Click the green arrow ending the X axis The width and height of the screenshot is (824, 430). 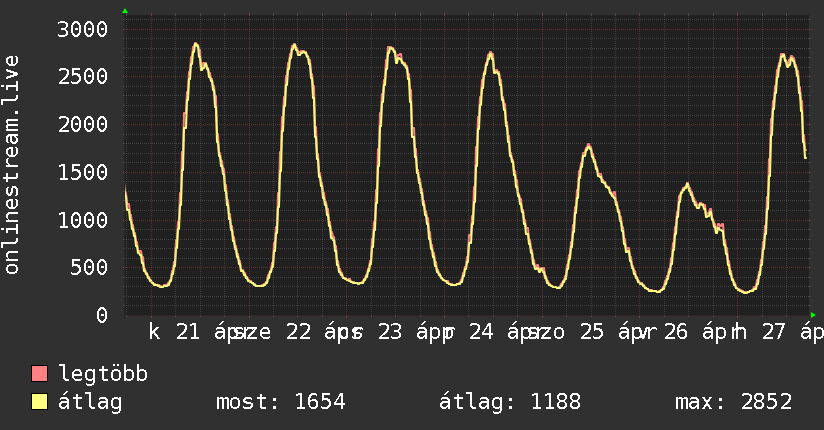[x=813, y=314]
